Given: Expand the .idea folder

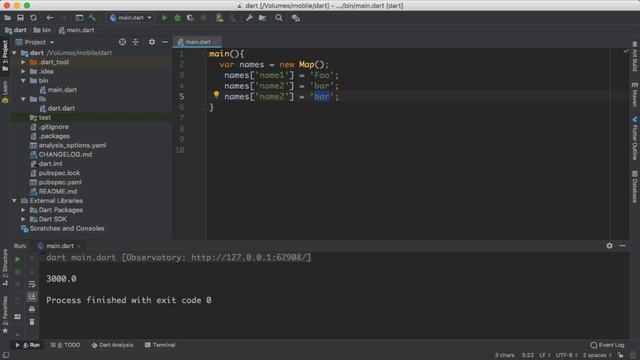Looking at the screenshot, I should [23, 71].
